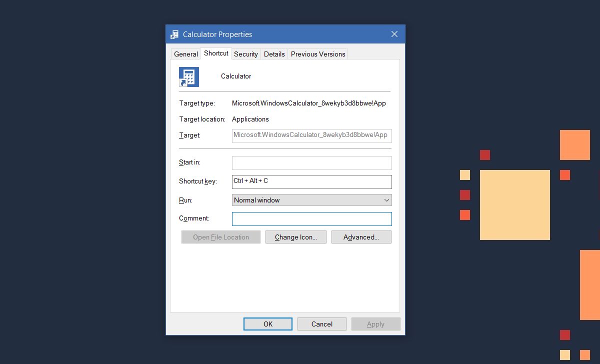Click the Open File Location button
Image resolution: width=600 pixels, height=364 pixels.
[x=221, y=237]
